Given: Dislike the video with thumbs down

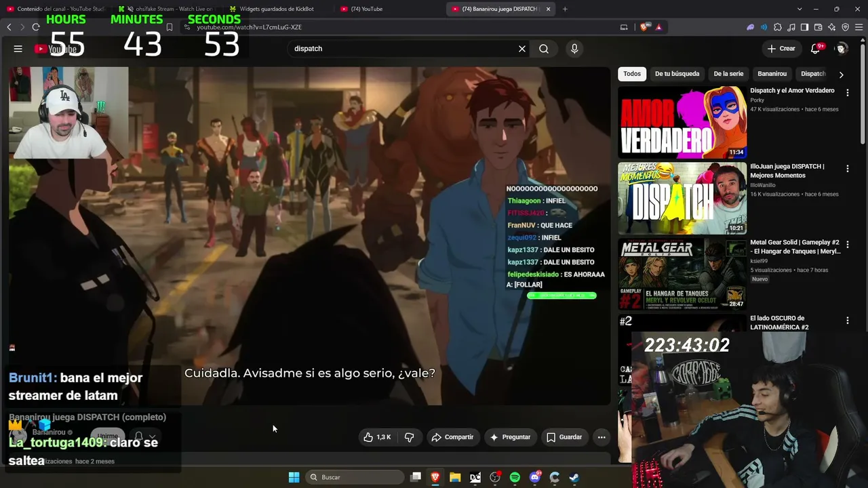Looking at the screenshot, I should tap(409, 437).
